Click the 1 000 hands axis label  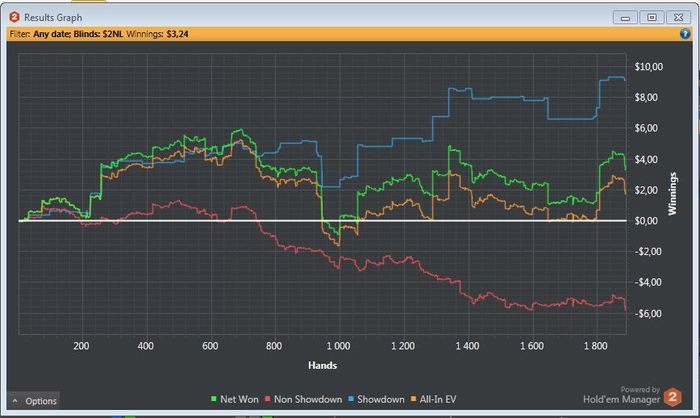(338, 346)
